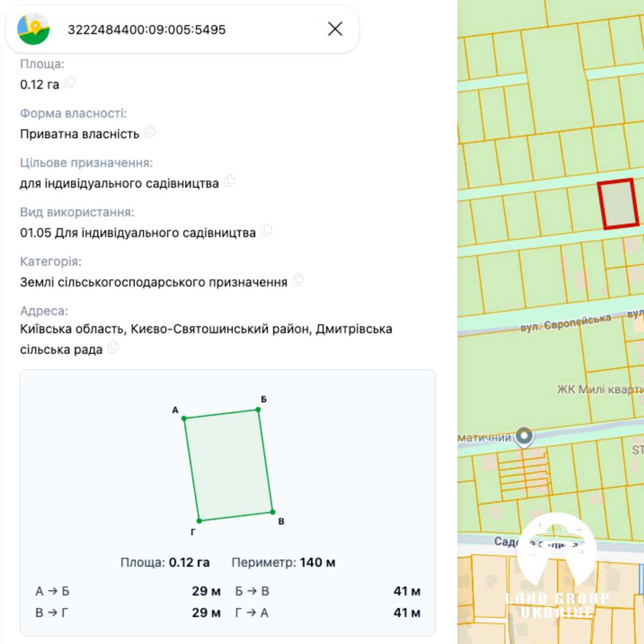
Task: Click the 01.05 Для індивідуального садівництва text
Action: tap(138, 233)
